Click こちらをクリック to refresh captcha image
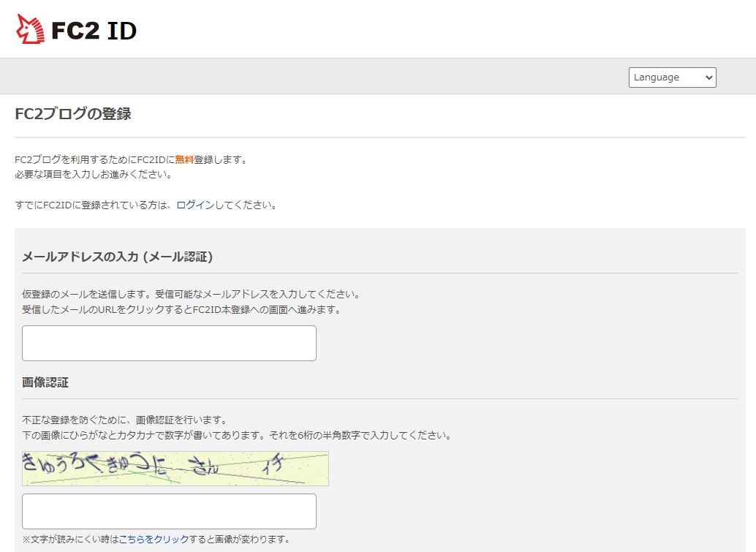The height and width of the screenshot is (552, 756). point(154,539)
